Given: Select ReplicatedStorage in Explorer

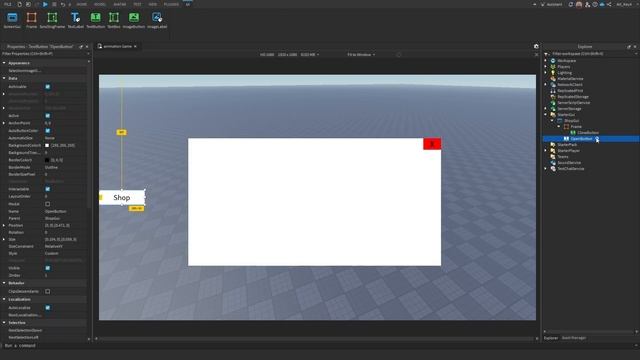Looking at the screenshot, I should click(573, 97).
